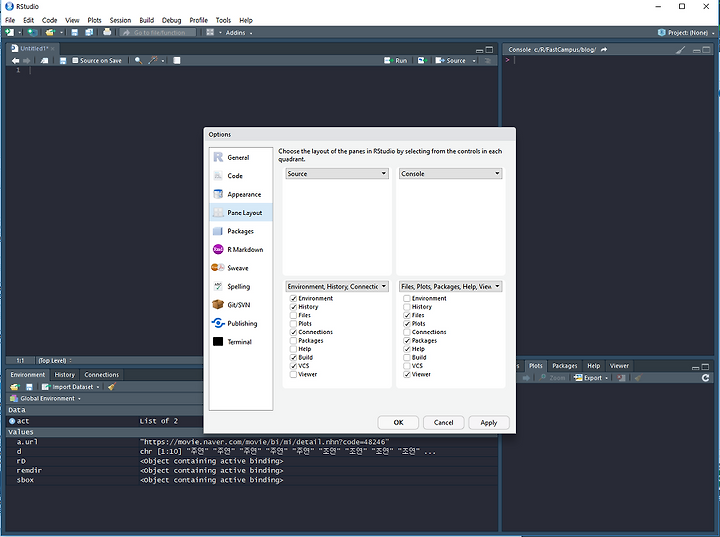Open the Project: (None) dropdown
This screenshot has width=720, height=537.
pos(686,33)
